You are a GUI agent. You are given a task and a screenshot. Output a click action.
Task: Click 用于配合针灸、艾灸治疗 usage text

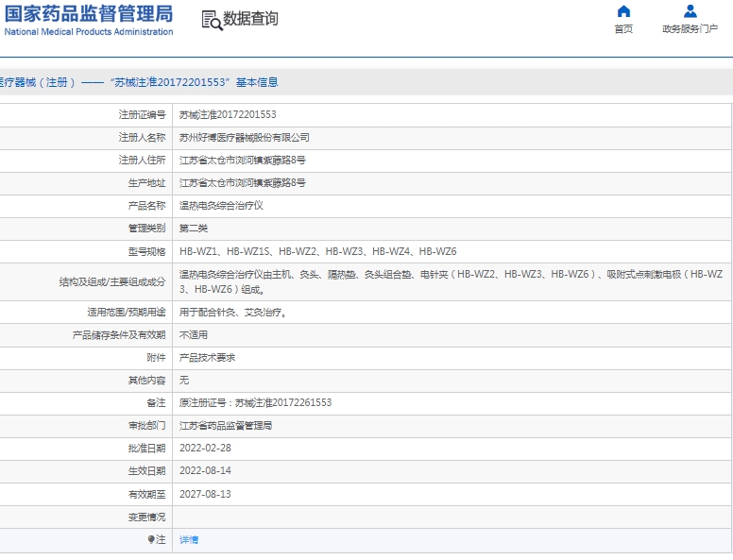coord(232,313)
